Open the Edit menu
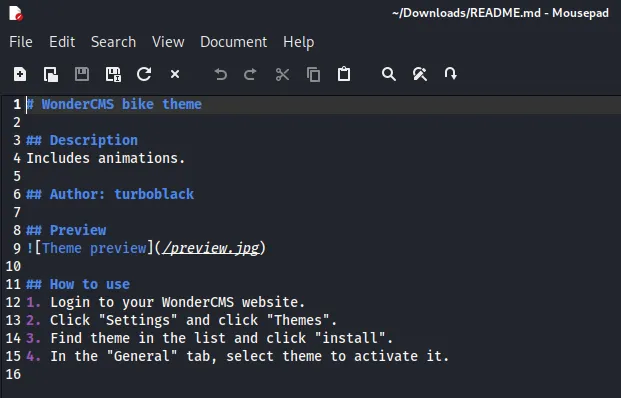The image size is (621, 398). coord(62,42)
